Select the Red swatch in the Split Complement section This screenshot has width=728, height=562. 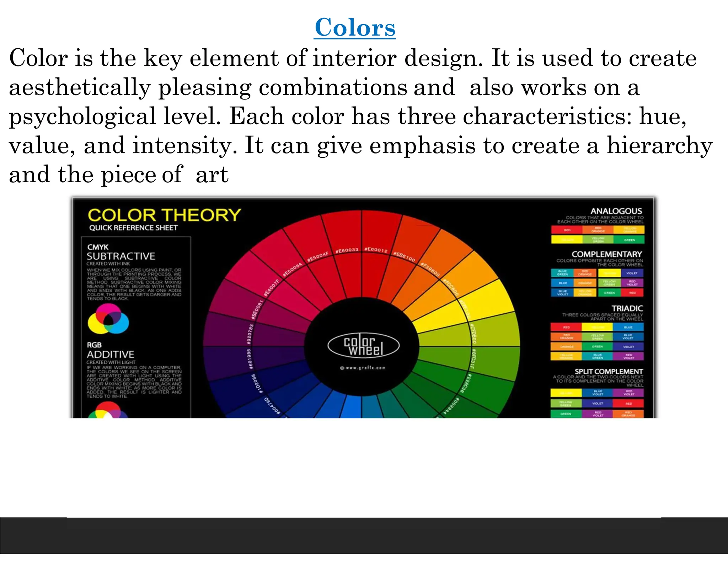(628, 404)
